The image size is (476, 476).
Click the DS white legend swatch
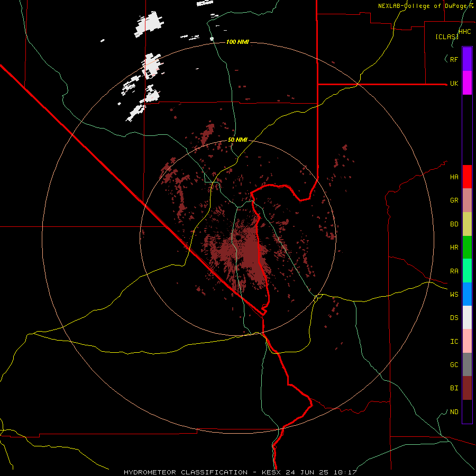click(x=467, y=317)
